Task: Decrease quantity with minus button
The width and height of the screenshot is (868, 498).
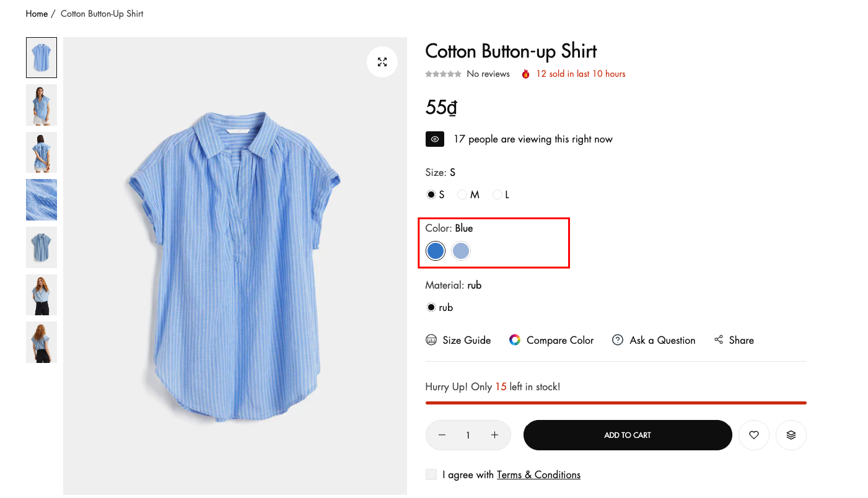Action: (x=442, y=435)
